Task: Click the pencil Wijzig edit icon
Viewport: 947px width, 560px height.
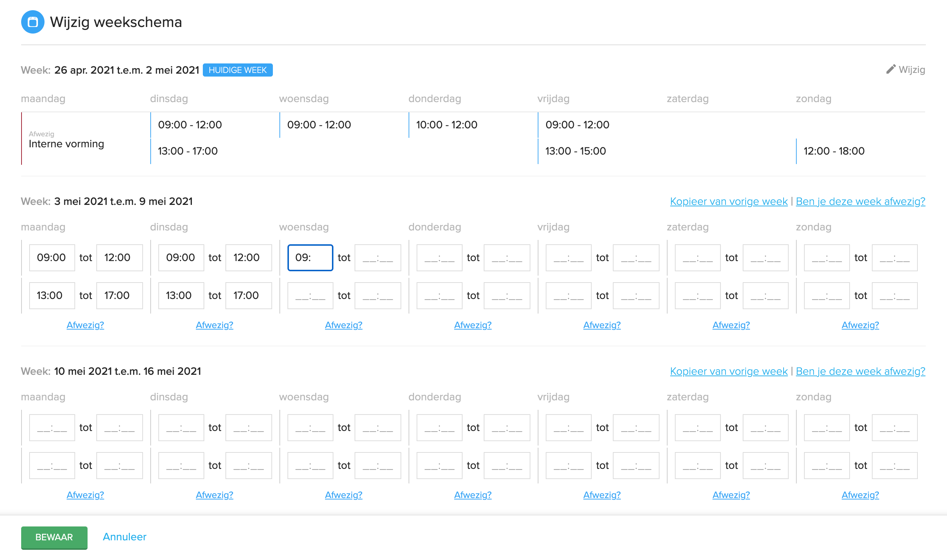Action: (x=890, y=69)
